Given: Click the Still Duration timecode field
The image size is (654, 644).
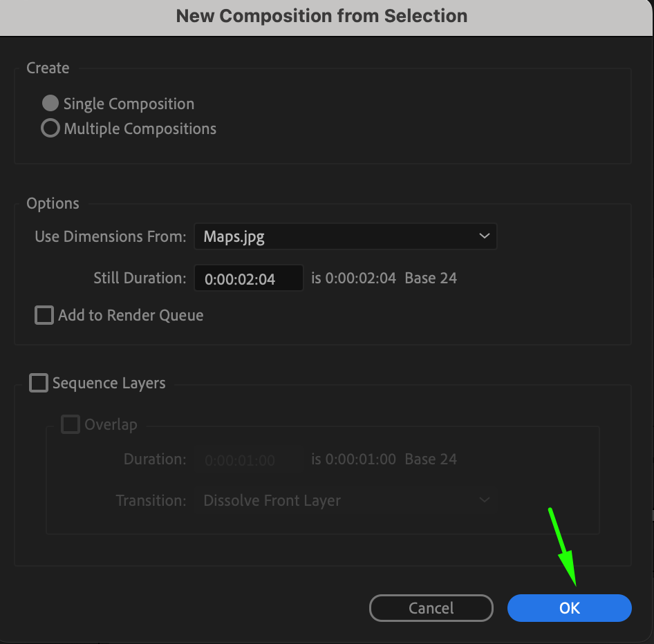Looking at the screenshot, I should click(x=248, y=278).
